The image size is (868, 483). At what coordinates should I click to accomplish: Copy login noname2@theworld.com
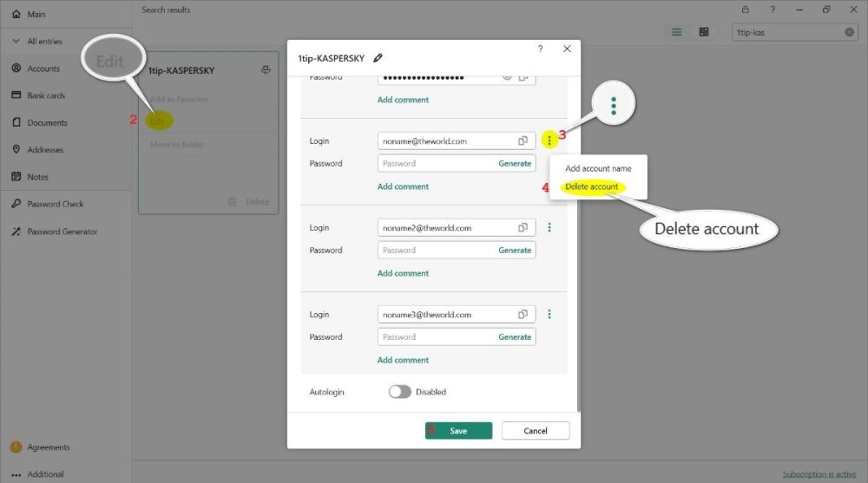click(523, 227)
